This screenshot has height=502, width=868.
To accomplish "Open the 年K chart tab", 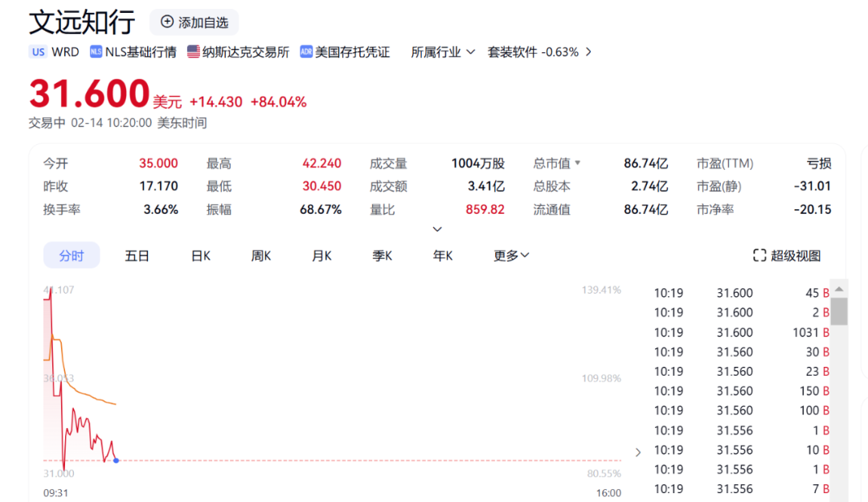I will tap(443, 256).
